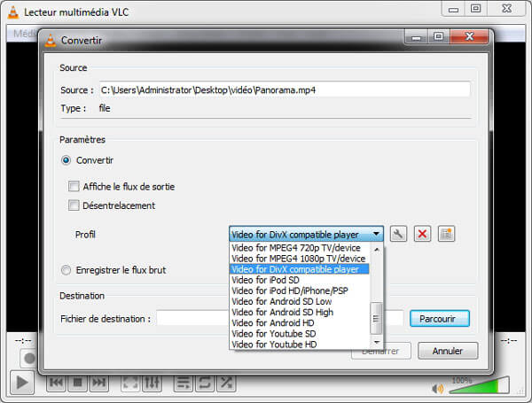Screen dimensions: 532x403
Task: Choose Video for Android SD Low profile
Action: 300,301
